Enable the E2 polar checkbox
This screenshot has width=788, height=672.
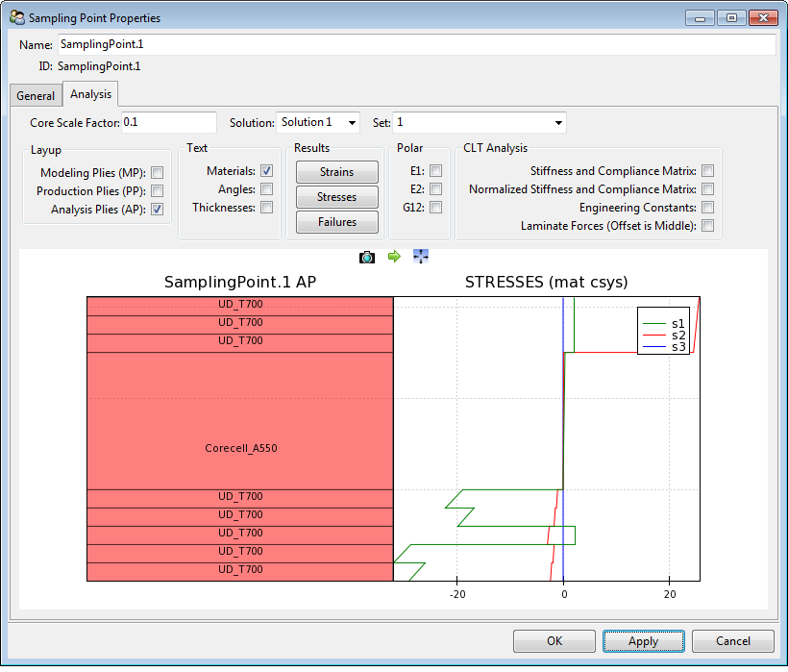click(x=435, y=189)
